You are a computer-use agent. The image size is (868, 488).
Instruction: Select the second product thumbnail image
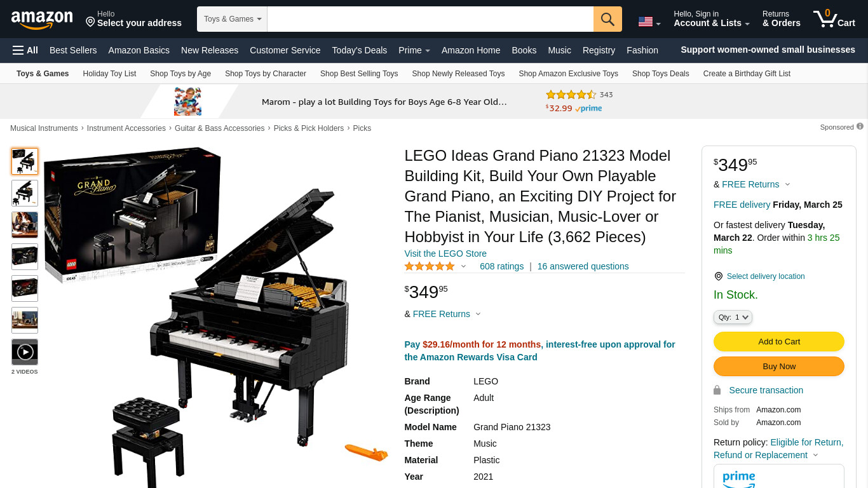(25, 193)
